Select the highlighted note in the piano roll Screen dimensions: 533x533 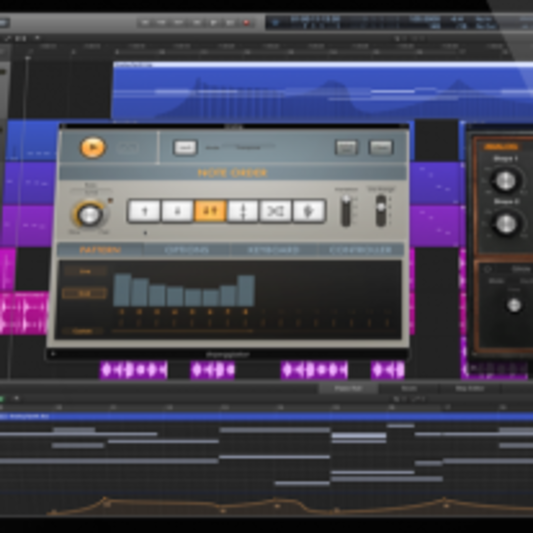359,435
